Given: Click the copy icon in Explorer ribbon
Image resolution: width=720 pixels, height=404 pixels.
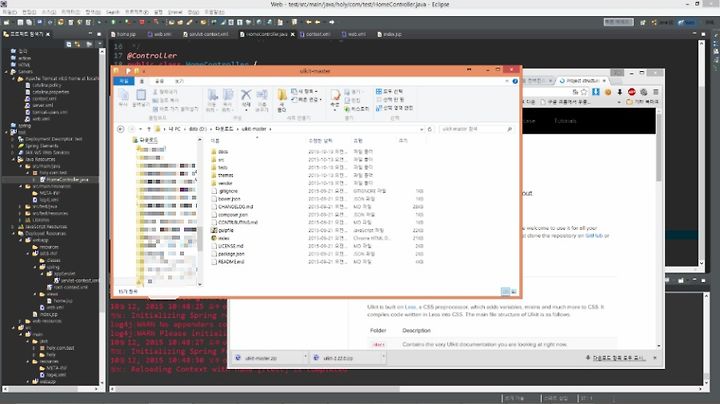Looking at the screenshot, I should (124, 95).
